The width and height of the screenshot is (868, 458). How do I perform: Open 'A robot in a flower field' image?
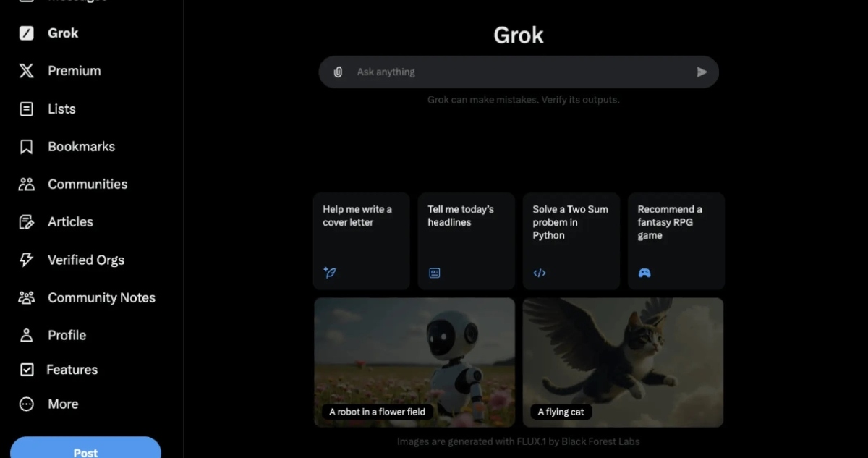(x=414, y=362)
